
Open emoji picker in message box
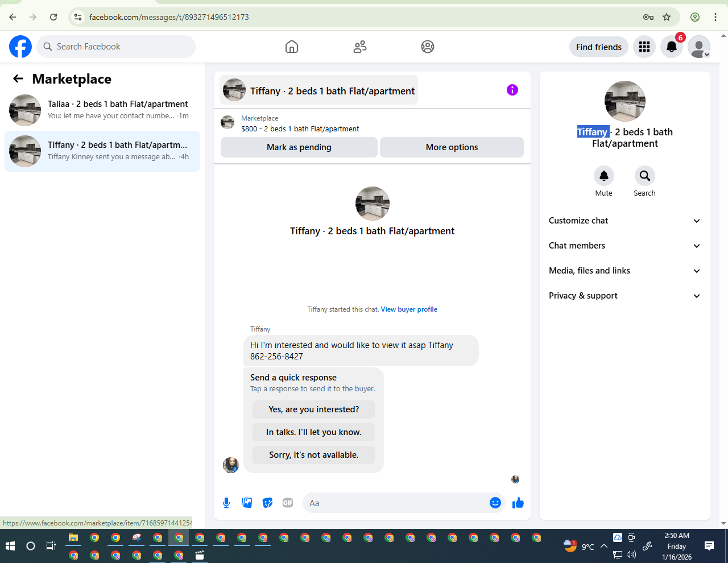tap(495, 503)
